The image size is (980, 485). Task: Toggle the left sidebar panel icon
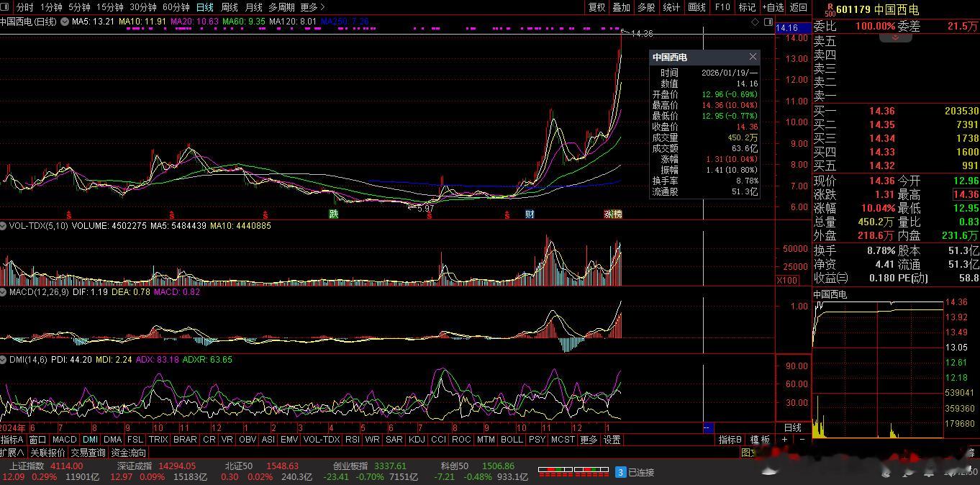[x=7, y=7]
